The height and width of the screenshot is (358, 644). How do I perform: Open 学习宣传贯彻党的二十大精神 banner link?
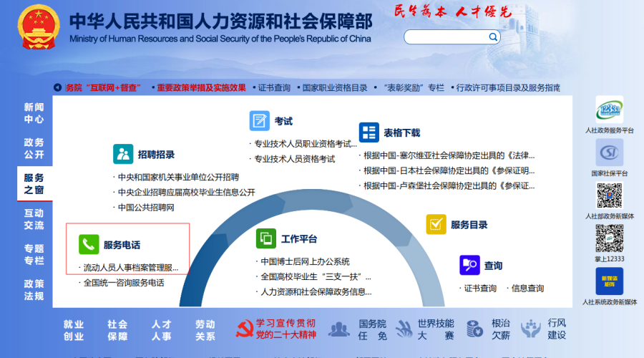click(286, 329)
